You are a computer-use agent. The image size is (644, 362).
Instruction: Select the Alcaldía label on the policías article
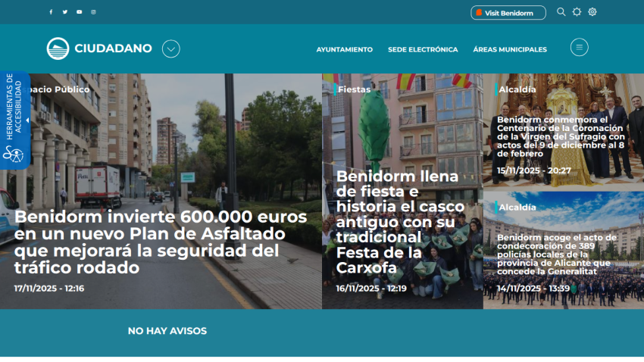(517, 208)
